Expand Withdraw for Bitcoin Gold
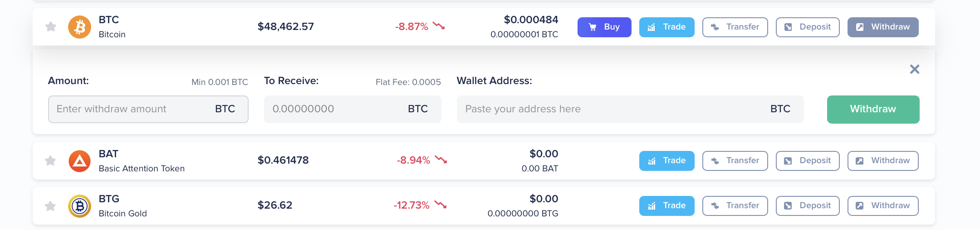The width and height of the screenshot is (980, 230). [x=882, y=206]
